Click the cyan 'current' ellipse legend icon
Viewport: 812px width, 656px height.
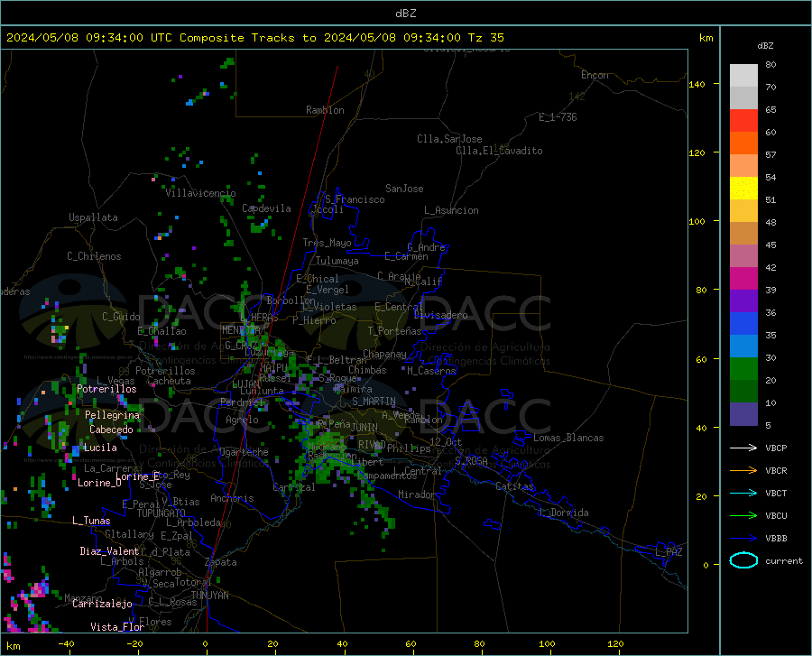743,560
